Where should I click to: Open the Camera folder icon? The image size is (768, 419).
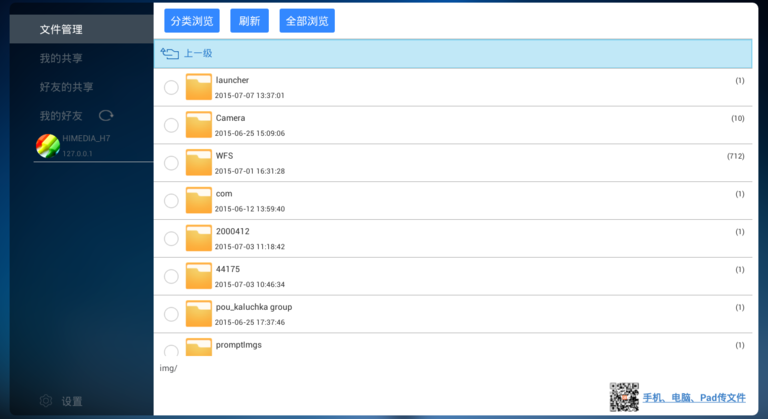pos(198,124)
